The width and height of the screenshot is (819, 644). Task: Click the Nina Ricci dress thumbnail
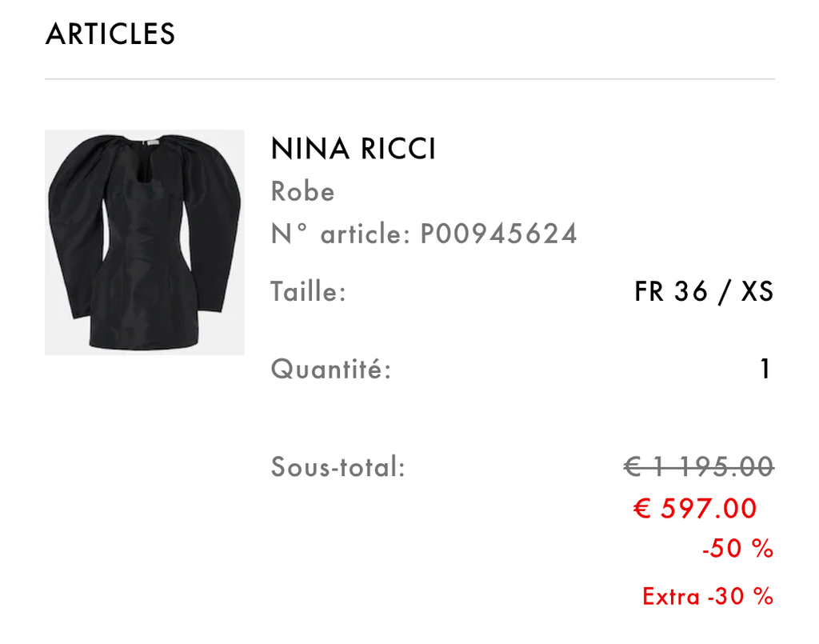144,242
